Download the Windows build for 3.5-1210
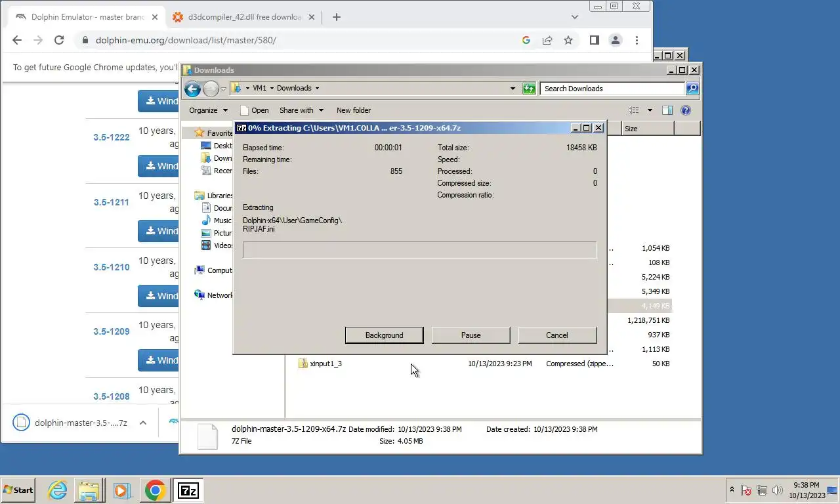The image size is (840, 504). tap(158, 296)
